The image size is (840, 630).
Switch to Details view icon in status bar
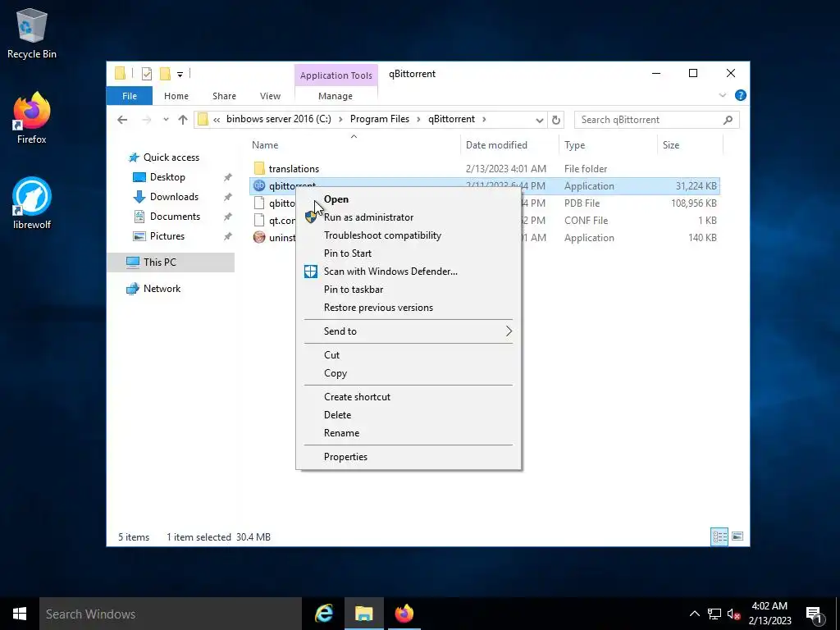(x=719, y=536)
